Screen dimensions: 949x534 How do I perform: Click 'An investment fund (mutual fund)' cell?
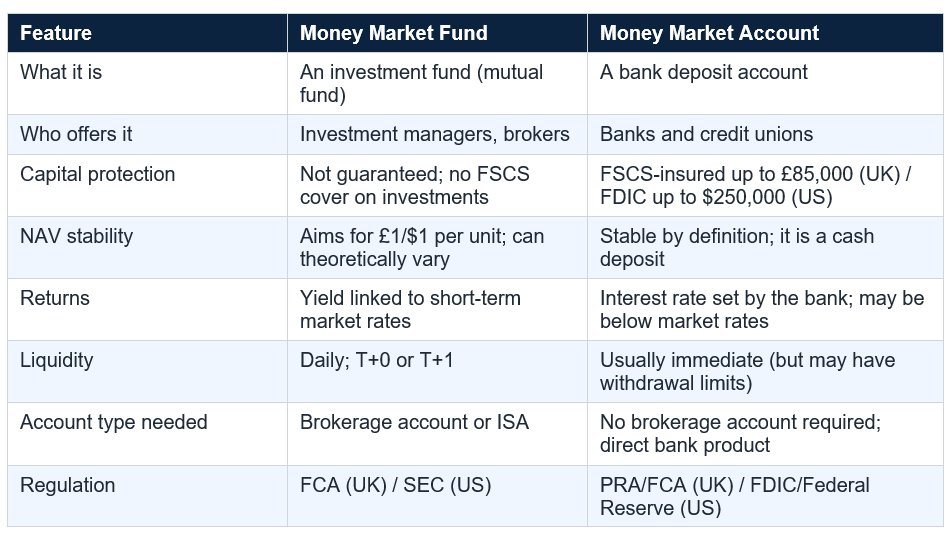pos(437,83)
